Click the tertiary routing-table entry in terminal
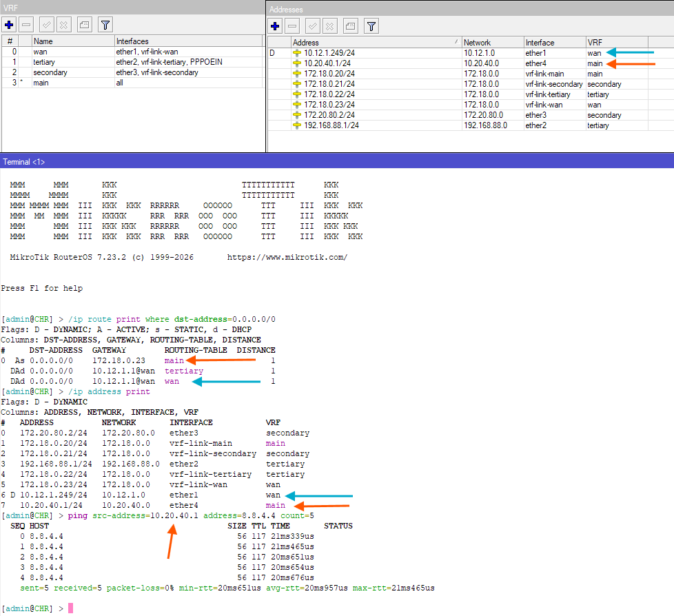 pos(184,371)
